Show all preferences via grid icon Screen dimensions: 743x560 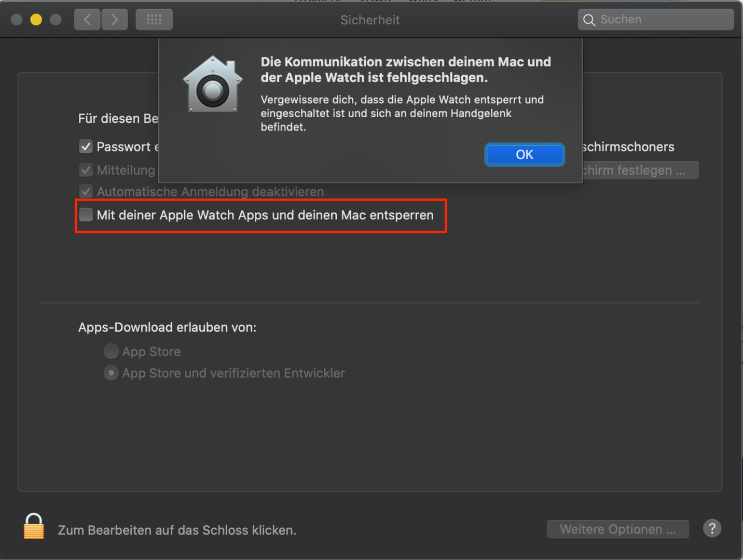(154, 20)
